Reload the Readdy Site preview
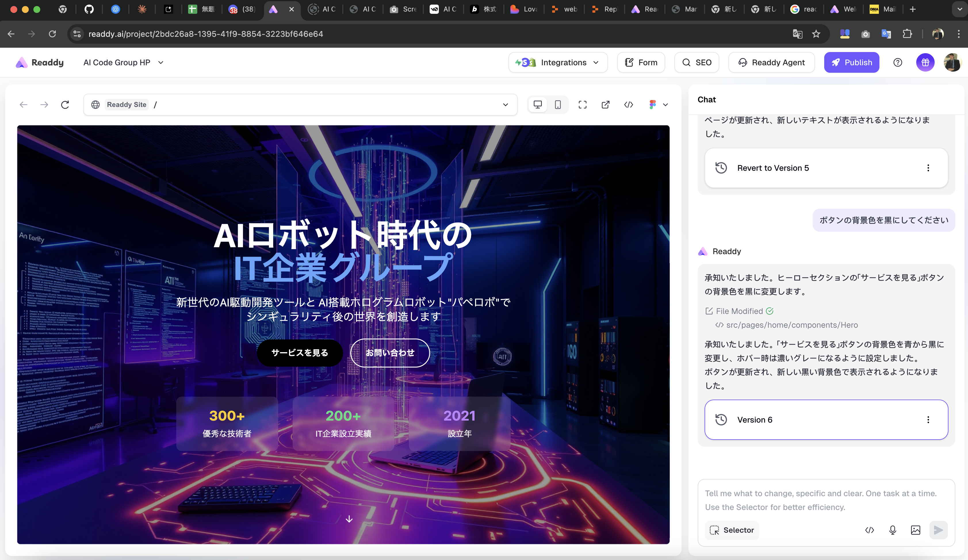Image resolution: width=968 pixels, height=560 pixels. (x=65, y=104)
